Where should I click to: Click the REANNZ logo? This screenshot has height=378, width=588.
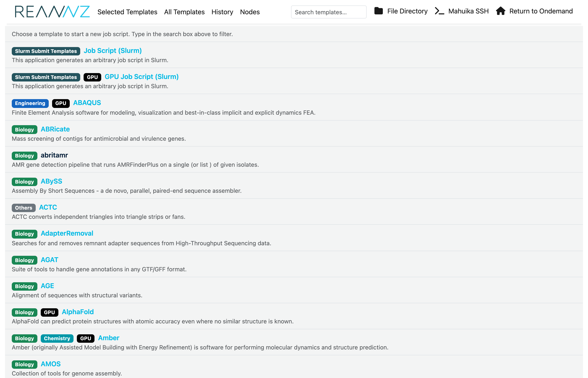click(x=52, y=12)
